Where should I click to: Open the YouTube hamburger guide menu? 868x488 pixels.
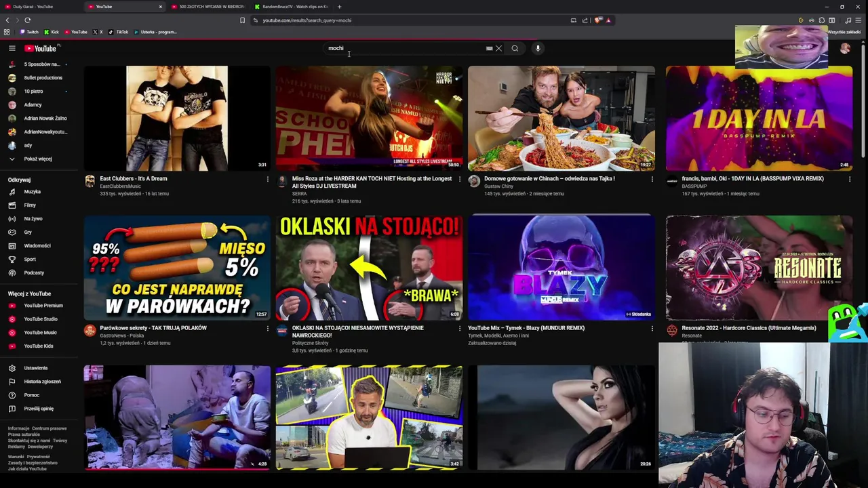tap(12, 48)
